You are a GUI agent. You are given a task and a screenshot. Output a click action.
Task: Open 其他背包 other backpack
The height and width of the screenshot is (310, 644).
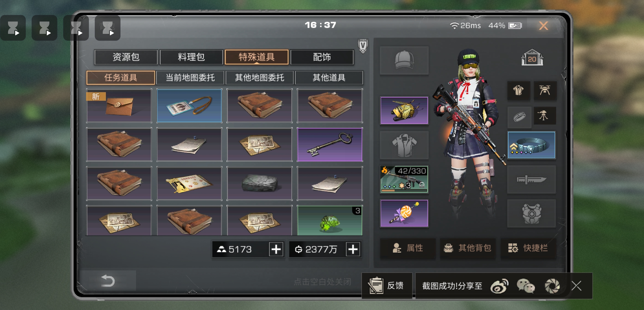tap(468, 248)
